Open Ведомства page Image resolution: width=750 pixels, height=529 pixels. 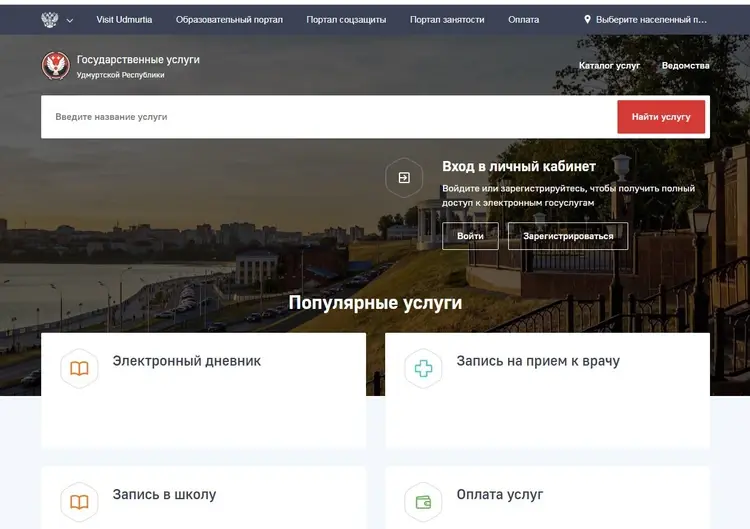click(685, 66)
